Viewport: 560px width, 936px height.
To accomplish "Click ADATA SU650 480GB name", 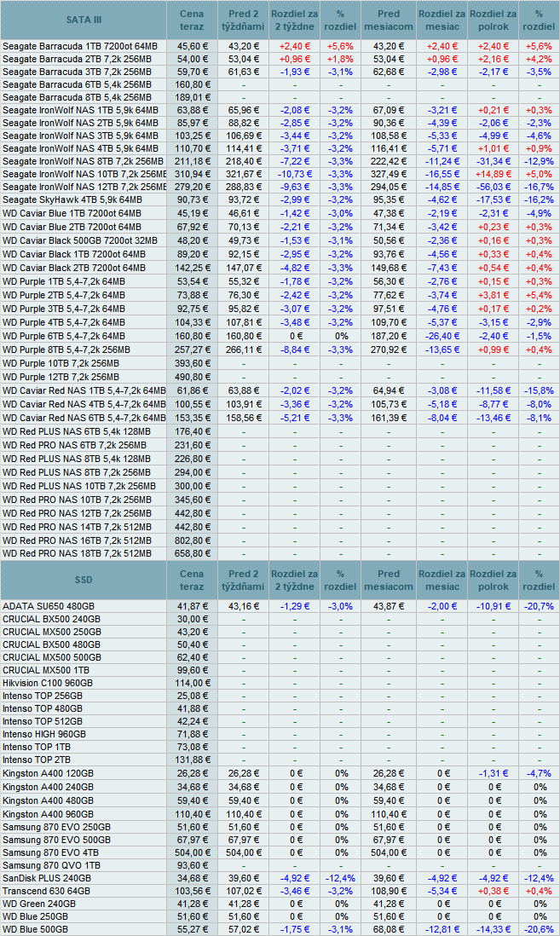I will click(x=49, y=606).
